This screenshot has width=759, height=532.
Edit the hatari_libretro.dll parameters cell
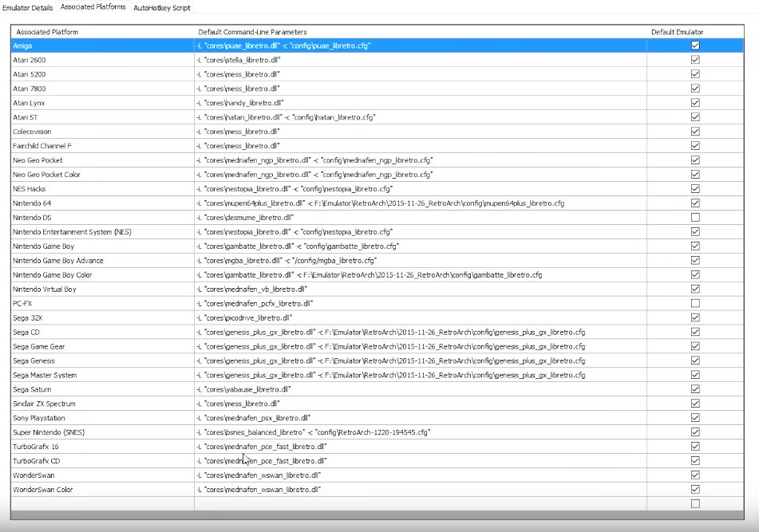coord(420,117)
